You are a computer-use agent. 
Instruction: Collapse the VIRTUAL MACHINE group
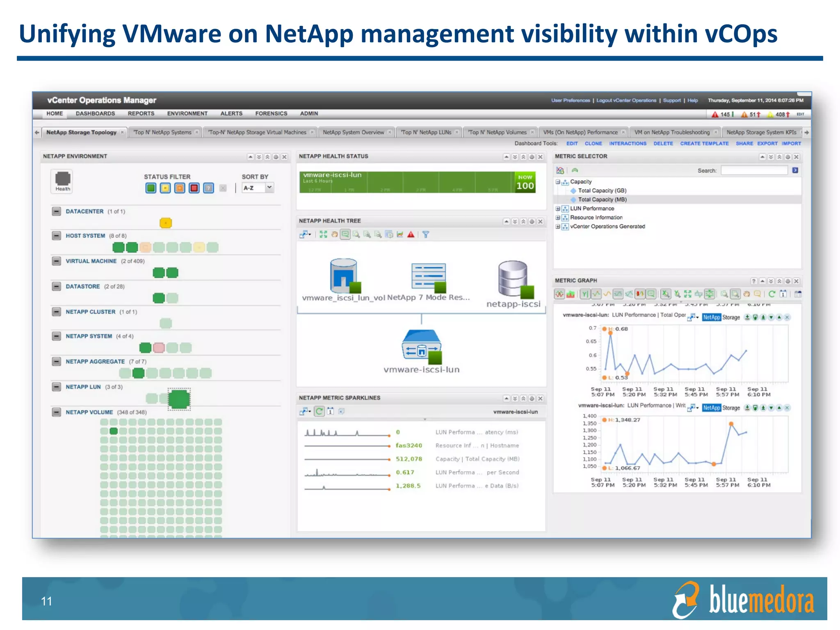point(57,261)
